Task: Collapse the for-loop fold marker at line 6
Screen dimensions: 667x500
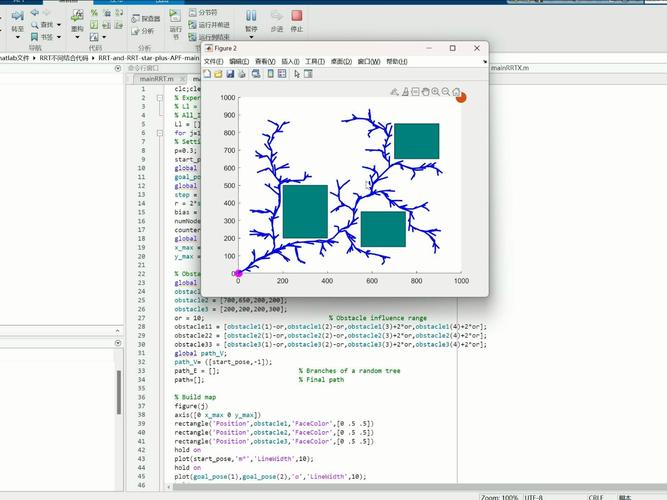Action: click(160, 133)
